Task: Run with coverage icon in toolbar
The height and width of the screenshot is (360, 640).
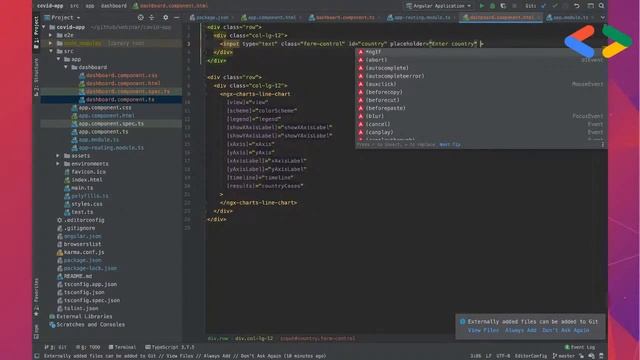Action: (503, 6)
